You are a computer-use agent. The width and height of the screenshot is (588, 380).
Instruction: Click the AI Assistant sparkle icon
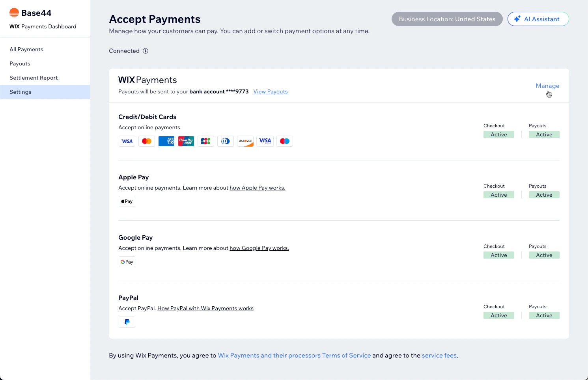(517, 19)
